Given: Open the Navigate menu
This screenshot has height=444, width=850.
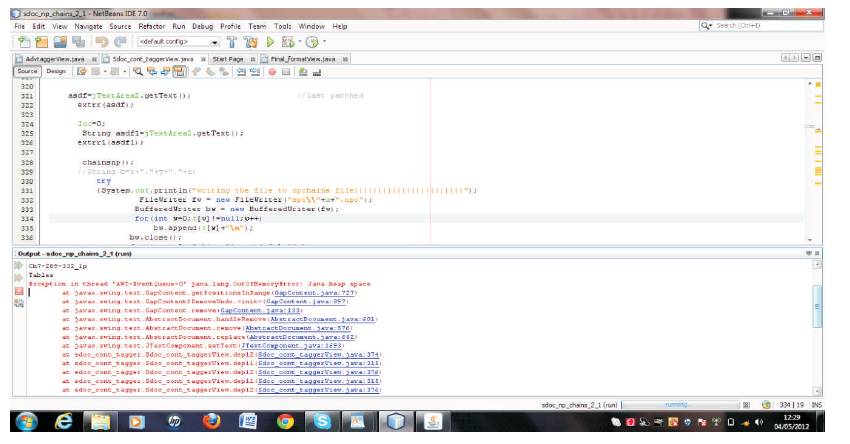Looking at the screenshot, I should [88, 26].
